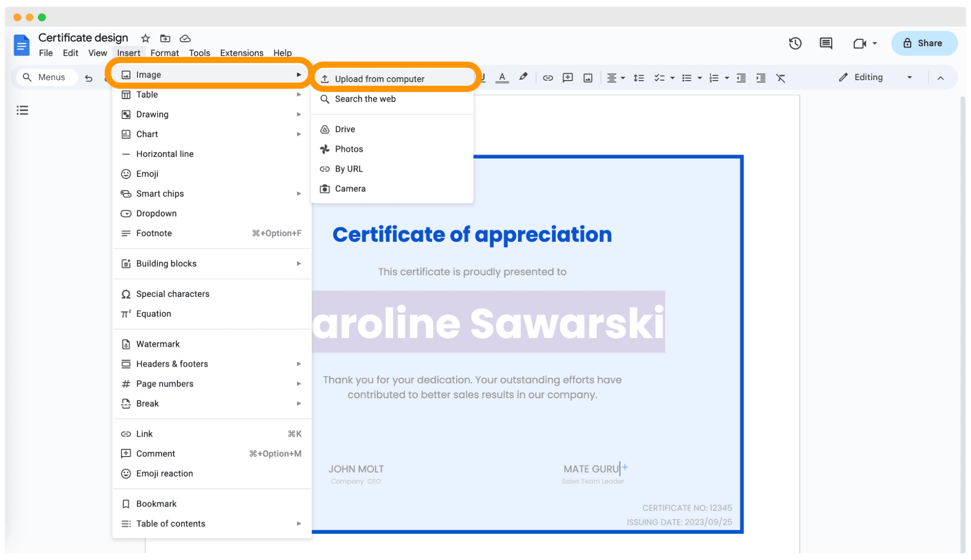Open the video call dropdown arrow
This screenshot has width=971, height=560.
pos(875,43)
